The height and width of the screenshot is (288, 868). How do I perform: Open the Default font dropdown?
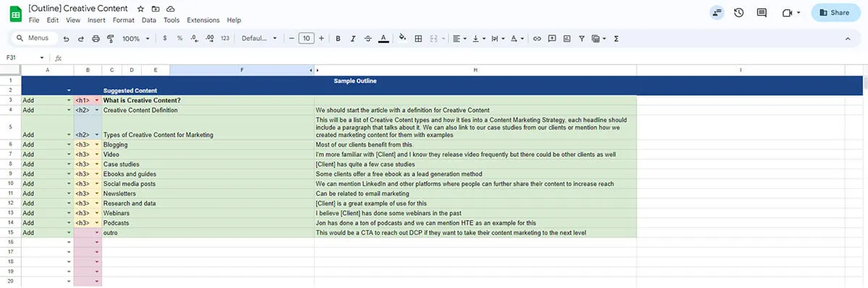[x=259, y=38]
